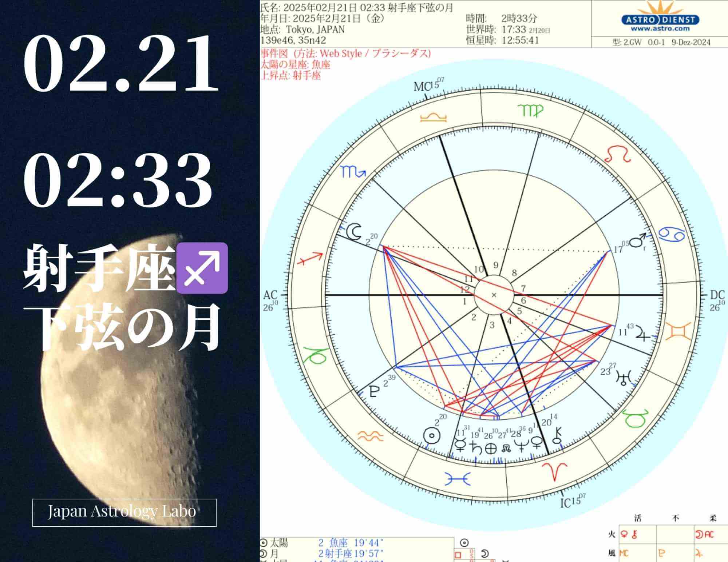Click the Japan Astrology Labo label box

coord(124,513)
